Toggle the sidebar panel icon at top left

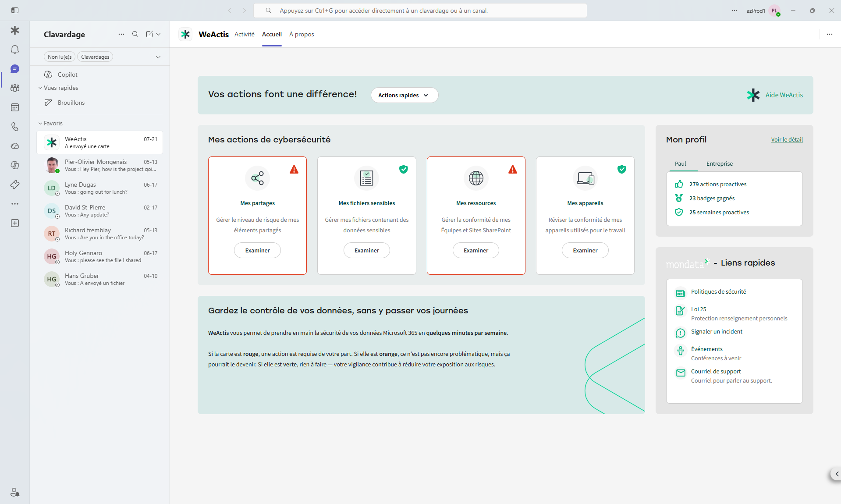point(15,11)
